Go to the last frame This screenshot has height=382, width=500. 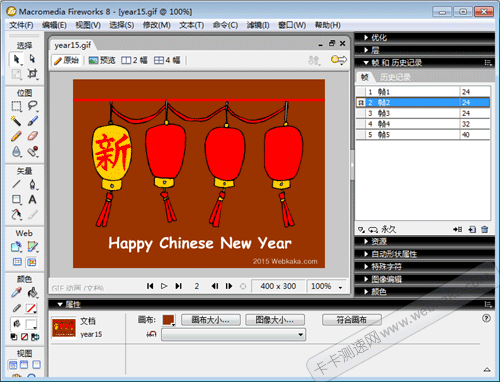coord(179,286)
